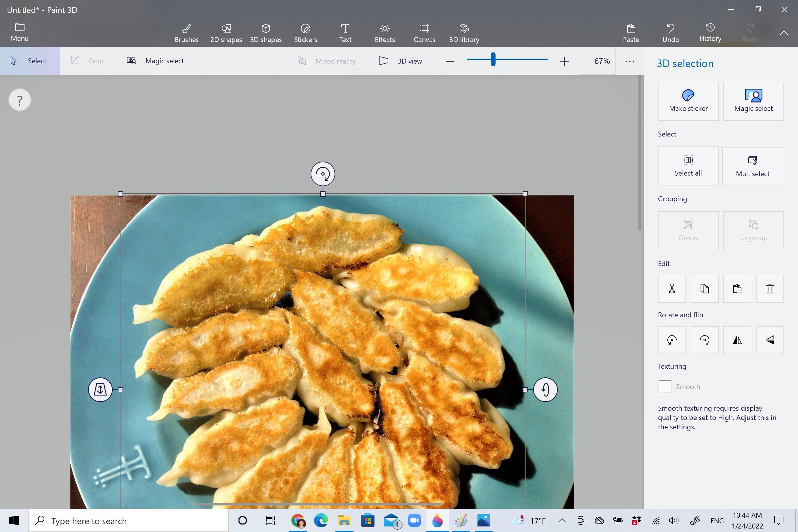Open the See more ellipsis menu

(x=630, y=62)
